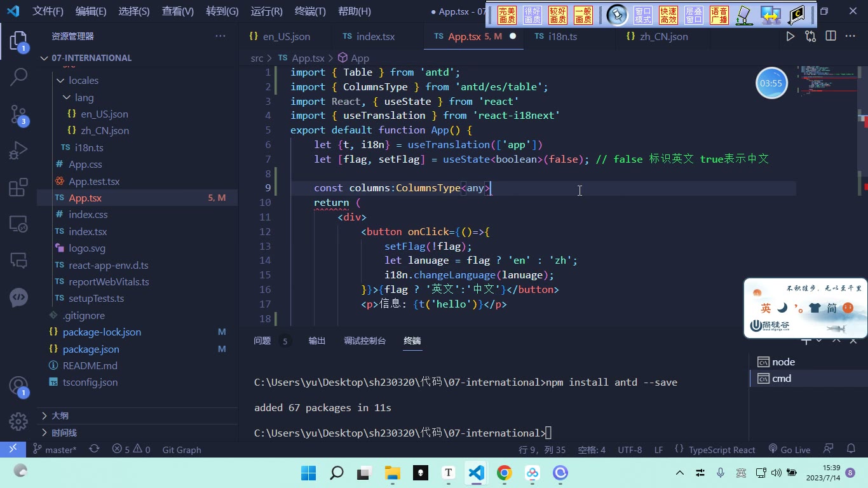Synchronize changes icon in status bar
Image resolution: width=868 pixels, height=488 pixels.
tap(94, 449)
